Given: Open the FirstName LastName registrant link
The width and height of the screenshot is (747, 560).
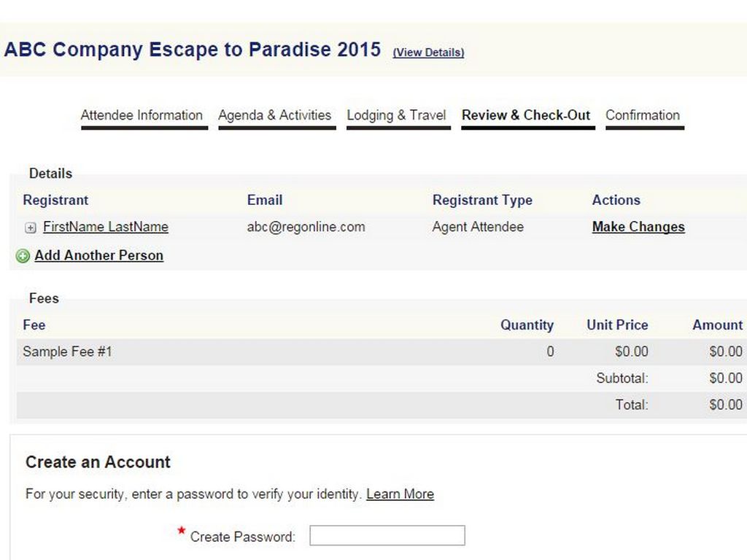Looking at the screenshot, I should coord(106,227).
